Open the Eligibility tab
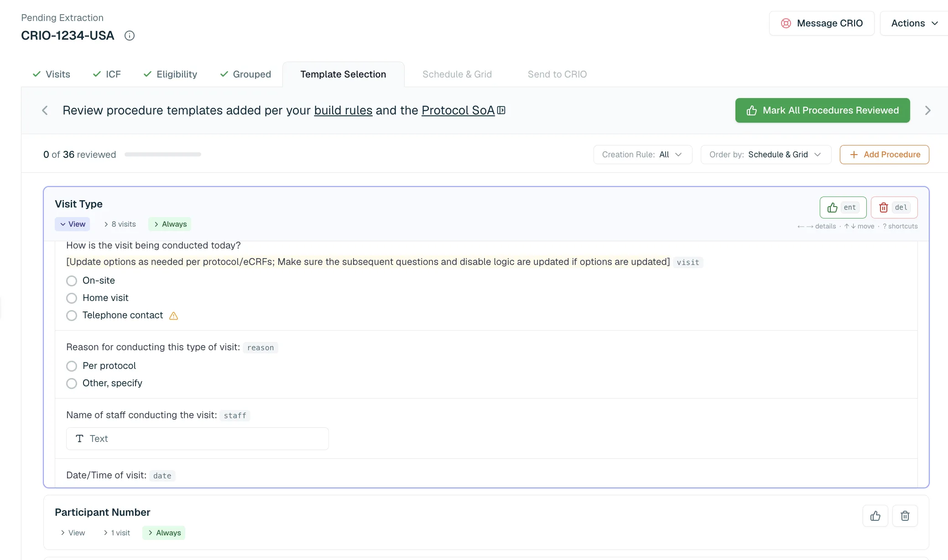The height and width of the screenshot is (560, 948). [x=170, y=74]
